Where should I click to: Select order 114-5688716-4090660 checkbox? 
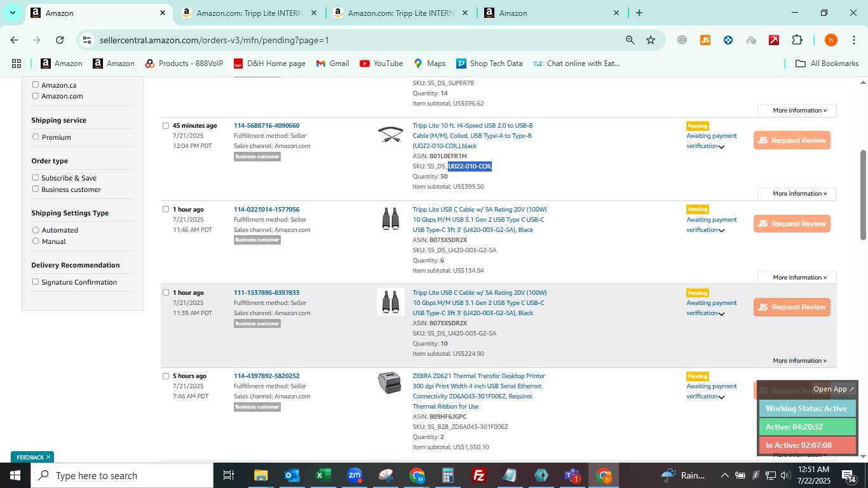(x=166, y=126)
